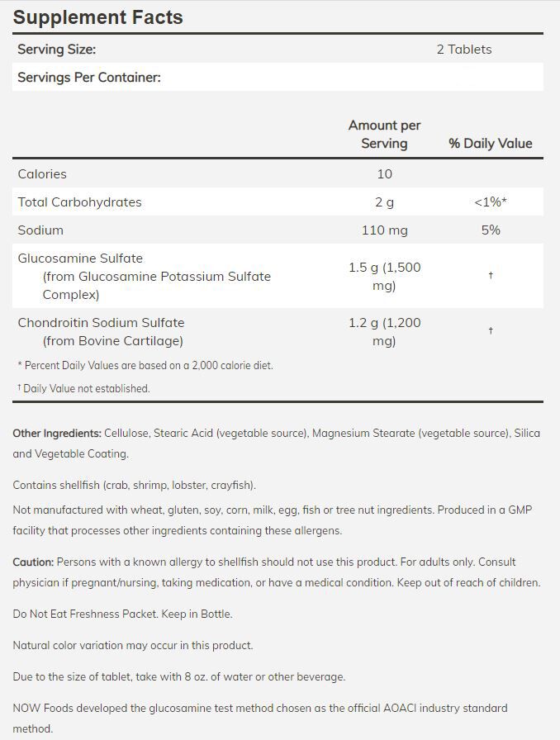Click the 5% sodium daily value
Viewport: 560px width, 740px height.
[491, 230]
